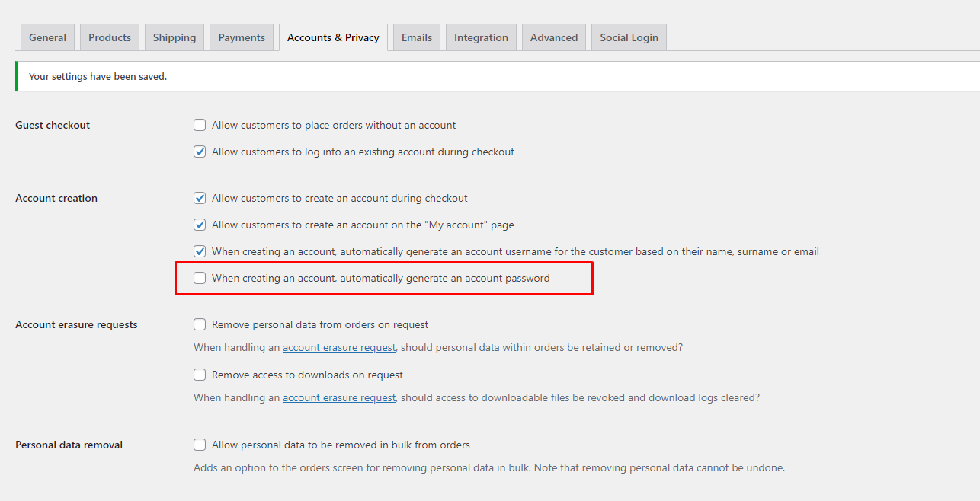
Task: Go to the Advanced tab
Action: tap(554, 37)
